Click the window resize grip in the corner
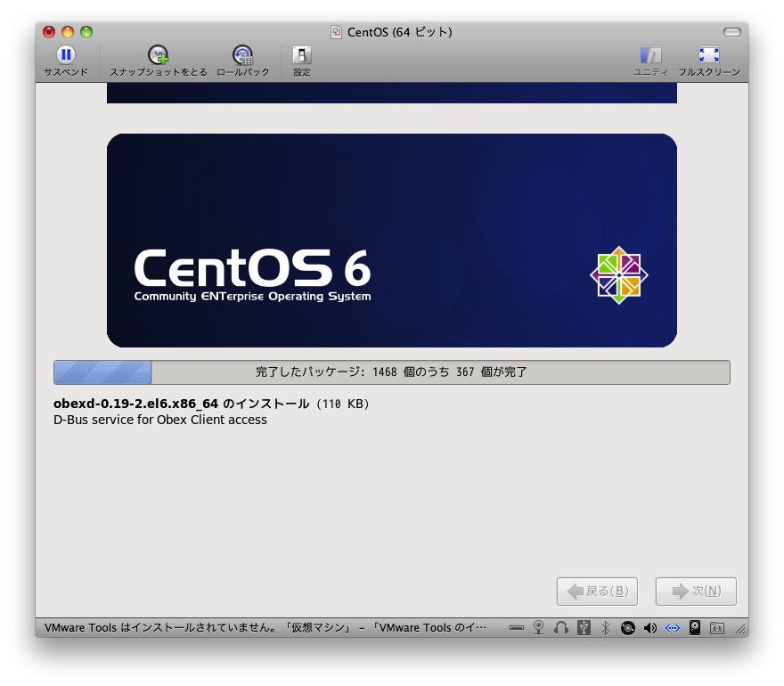 click(x=740, y=629)
